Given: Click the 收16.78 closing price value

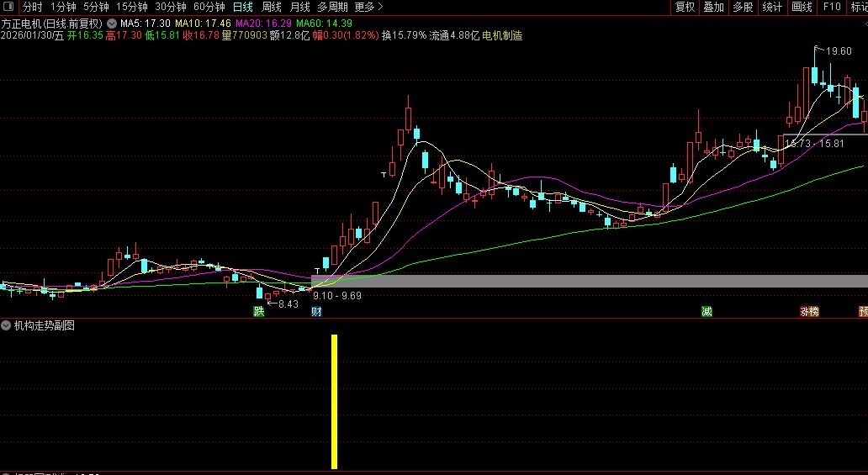Looking at the screenshot, I should point(201,35).
